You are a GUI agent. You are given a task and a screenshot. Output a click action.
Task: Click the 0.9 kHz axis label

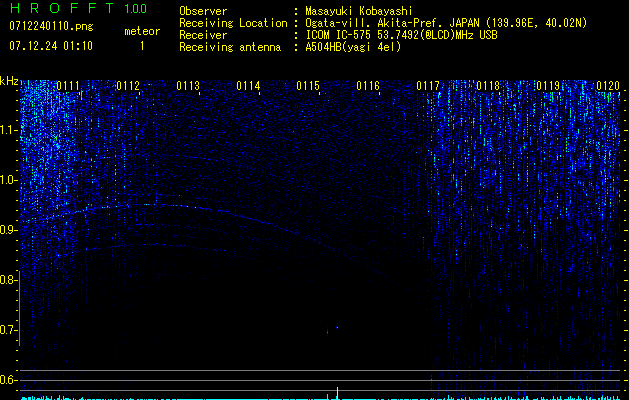pyautogui.click(x=9, y=230)
